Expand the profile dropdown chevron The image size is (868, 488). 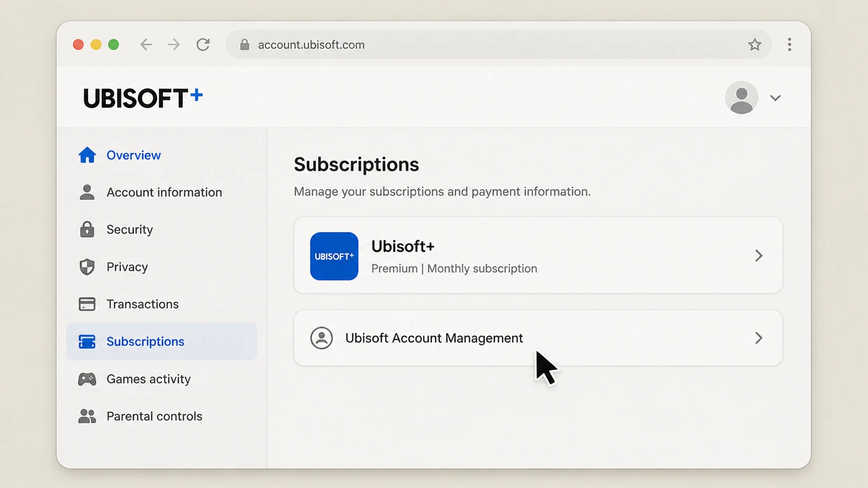[x=775, y=98]
